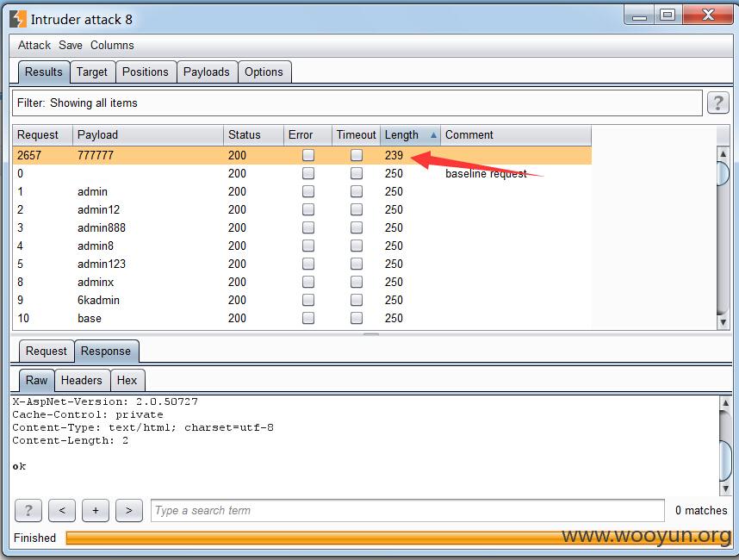Switch to the Results tab
Screen dimensions: 739x560
(x=44, y=72)
